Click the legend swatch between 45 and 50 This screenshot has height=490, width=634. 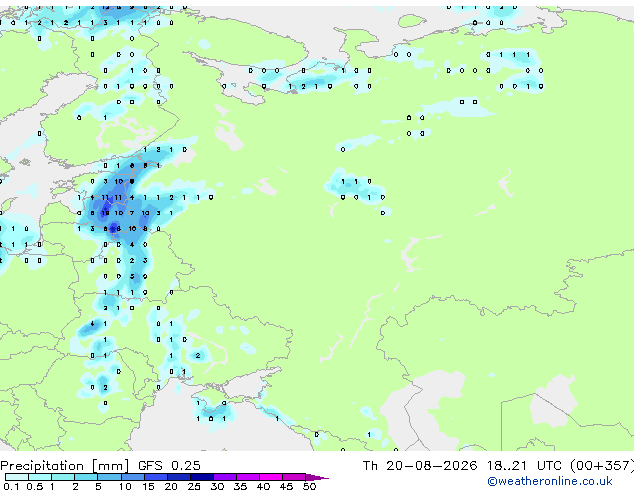tap(294, 477)
